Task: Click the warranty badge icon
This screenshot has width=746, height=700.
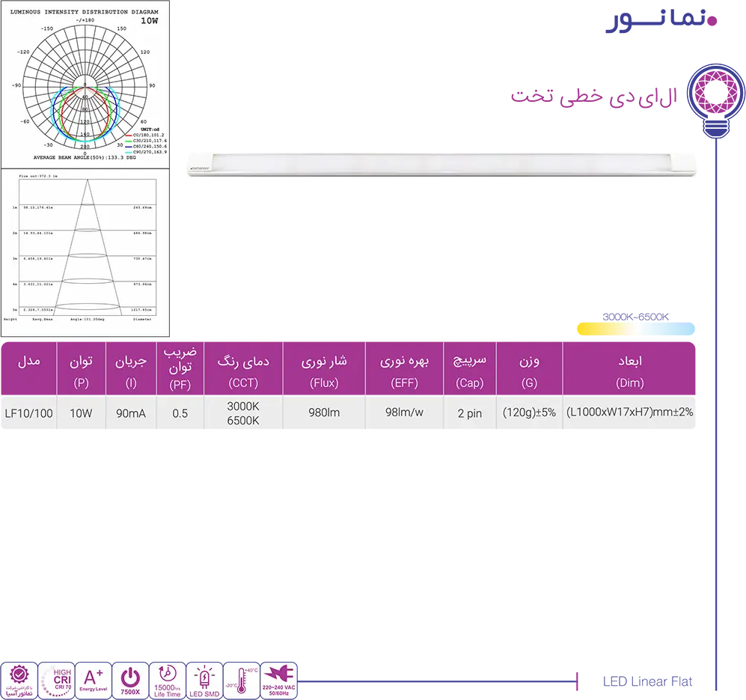Action: pos(19,681)
